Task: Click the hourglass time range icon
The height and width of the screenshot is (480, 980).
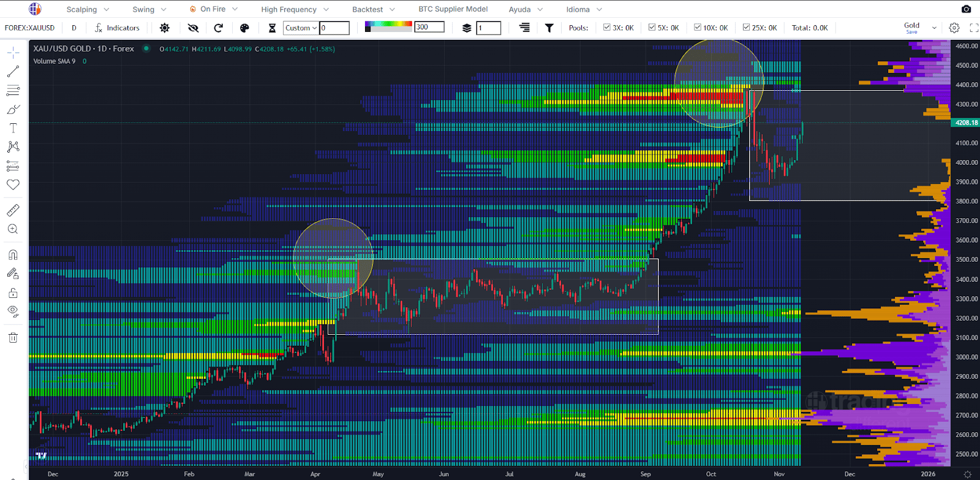Action: click(273, 28)
